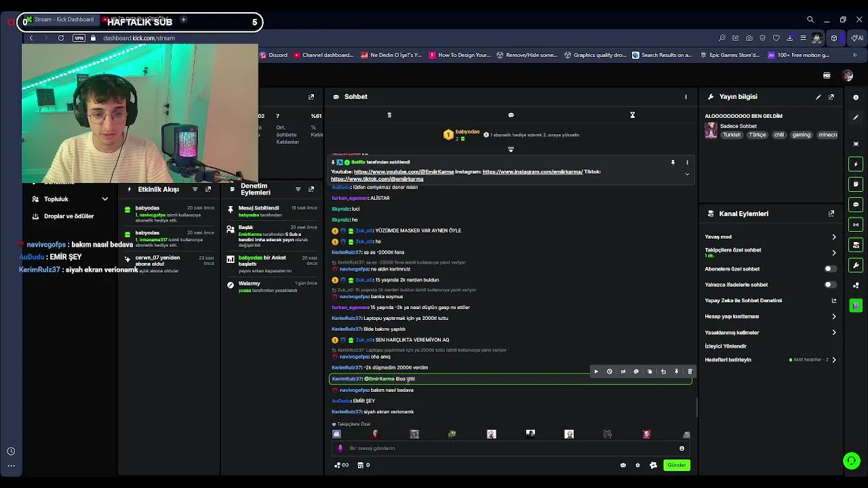Open the emoji picker in message box
The image size is (868, 488).
coord(682,448)
